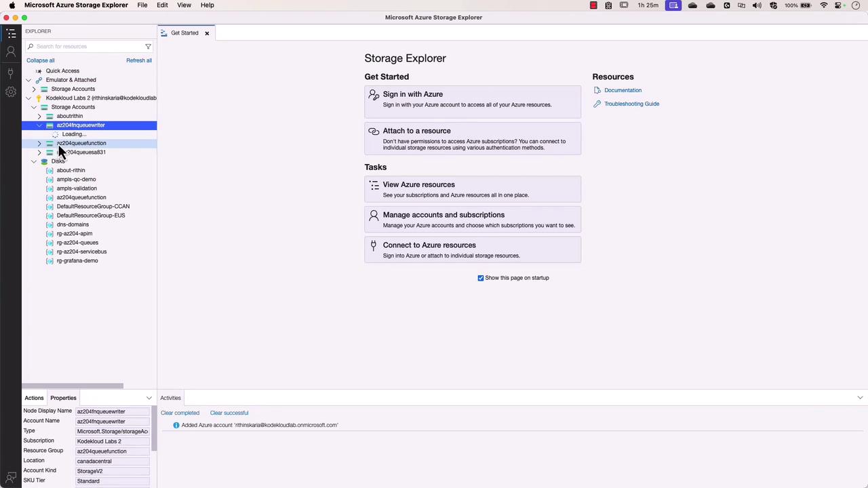
Task: Click the Explorer tree horizontal scrollbar
Action: click(x=73, y=386)
